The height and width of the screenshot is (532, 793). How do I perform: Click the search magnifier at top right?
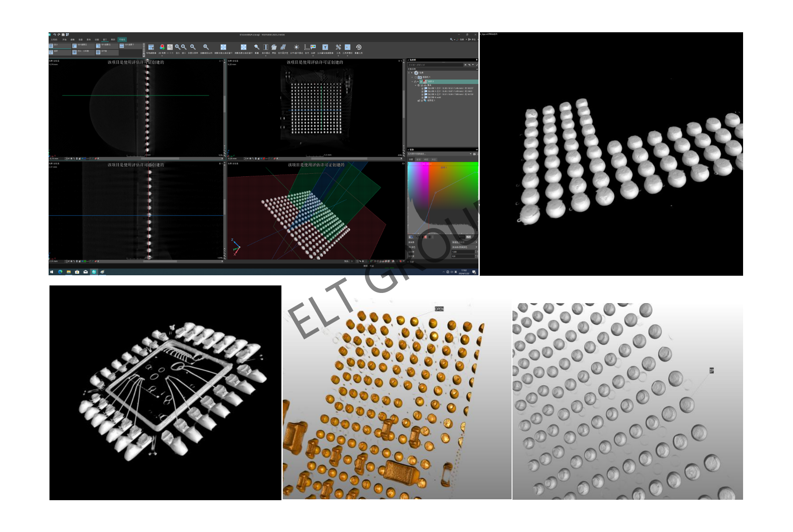click(452, 39)
